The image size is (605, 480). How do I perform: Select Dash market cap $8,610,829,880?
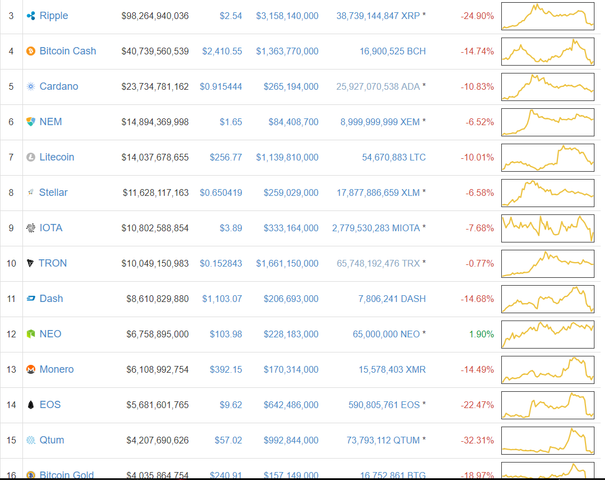click(157, 299)
